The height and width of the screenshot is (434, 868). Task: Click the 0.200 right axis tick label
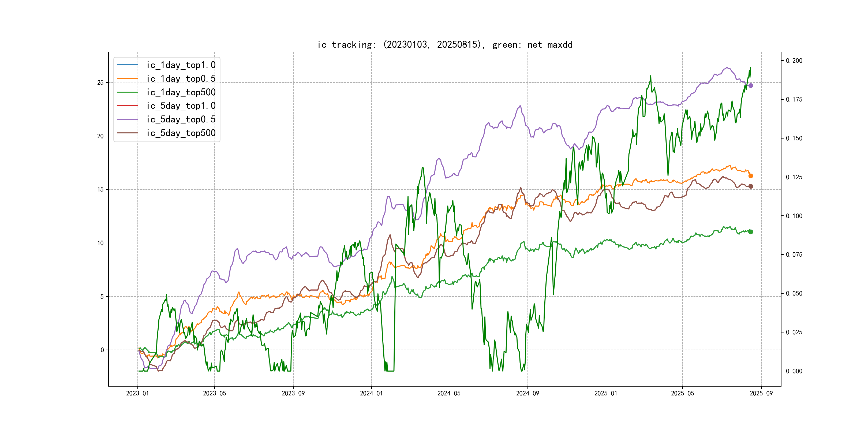(x=794, y=61)
